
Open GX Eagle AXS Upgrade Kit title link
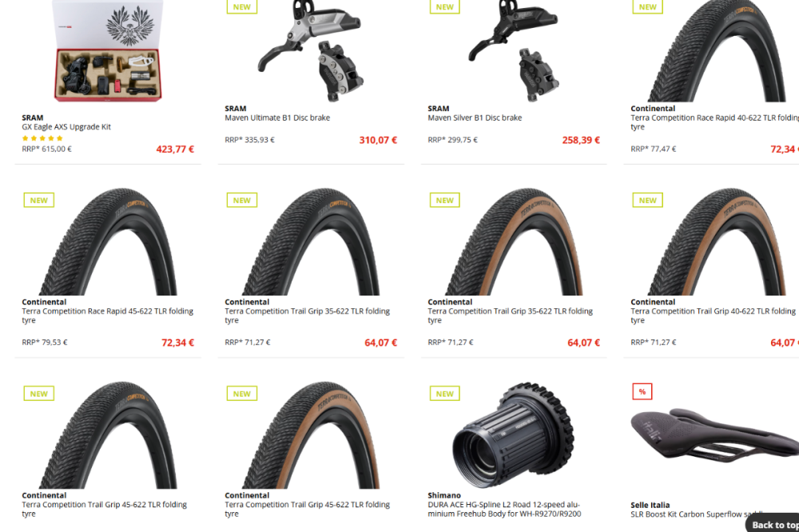tap(66, 127)
